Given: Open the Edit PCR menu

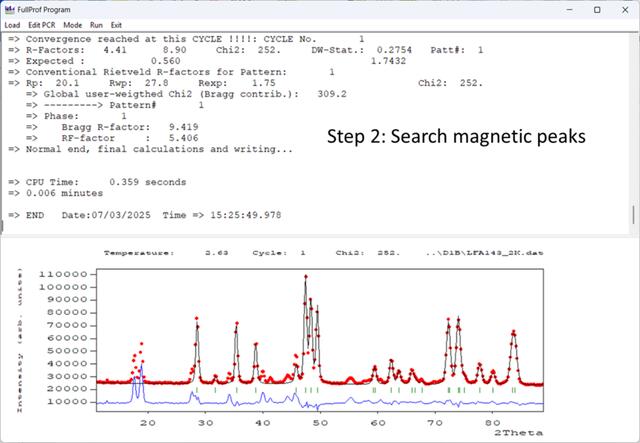Looking at the screenshot, I should [x=42, y=25].
